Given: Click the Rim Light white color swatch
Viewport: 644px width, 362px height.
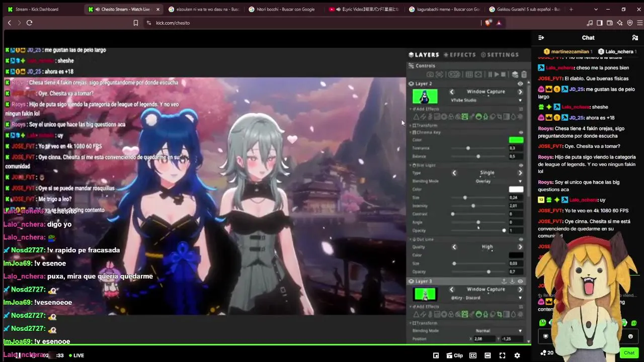Looking at the screenshot, I should [x=516, y=190].
